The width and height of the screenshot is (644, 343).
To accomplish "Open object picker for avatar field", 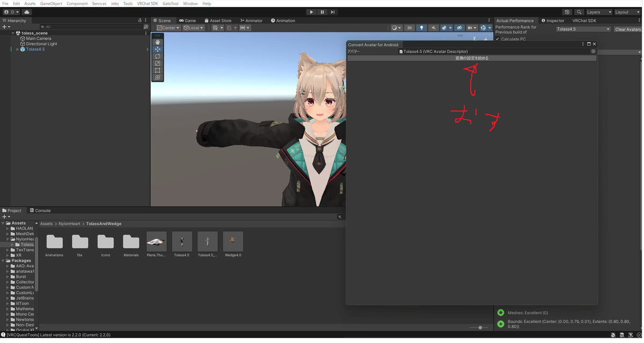I will [593, 51].
